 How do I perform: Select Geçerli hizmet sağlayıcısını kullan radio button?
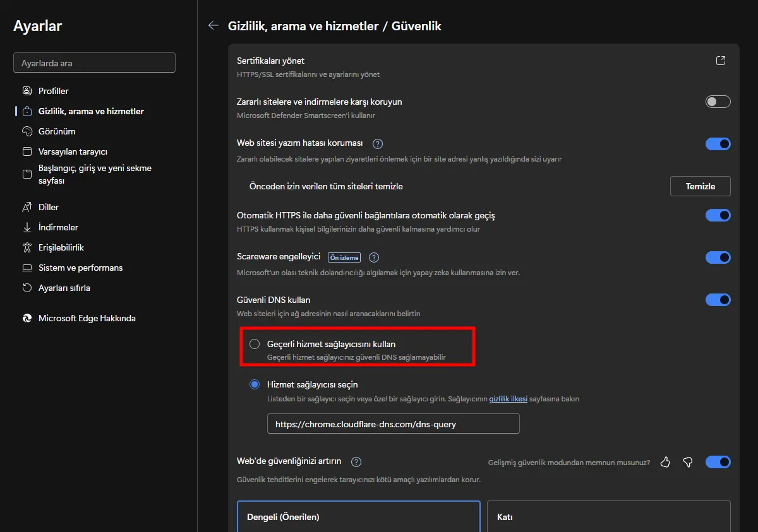tap(255, 344)
